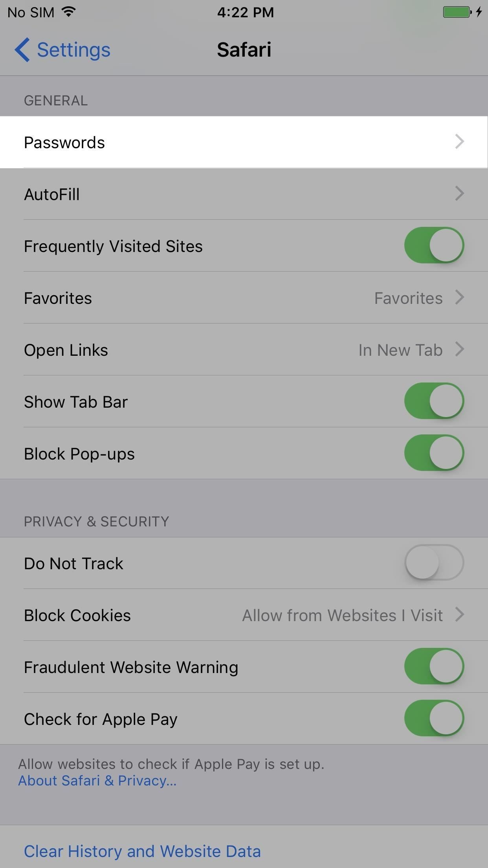Image resolution: width=488 pixels, height=868 pixels.
Task: Turn off Show Tab Bar
Action: 434,401
